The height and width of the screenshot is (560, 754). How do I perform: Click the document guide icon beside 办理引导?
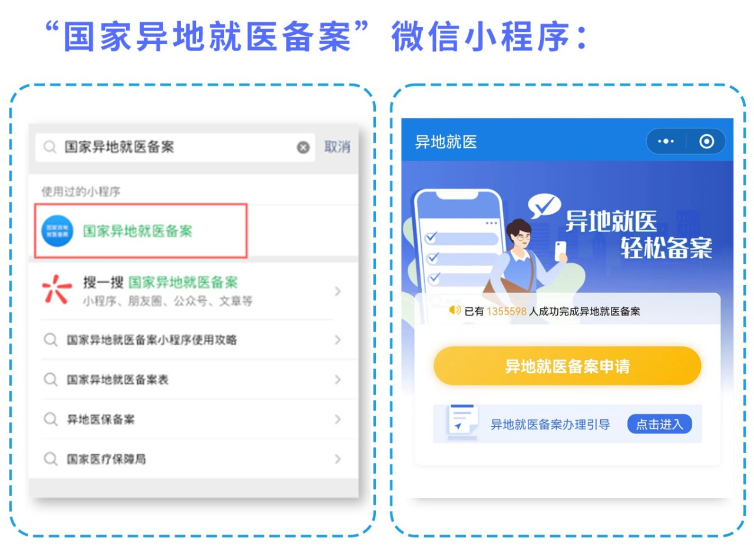[x=461, y=422]
